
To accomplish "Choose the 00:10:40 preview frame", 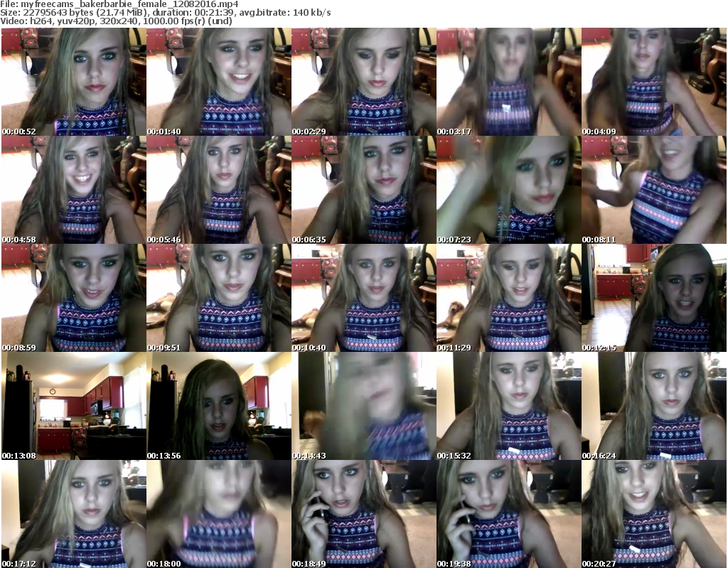I will pos(364,298).
